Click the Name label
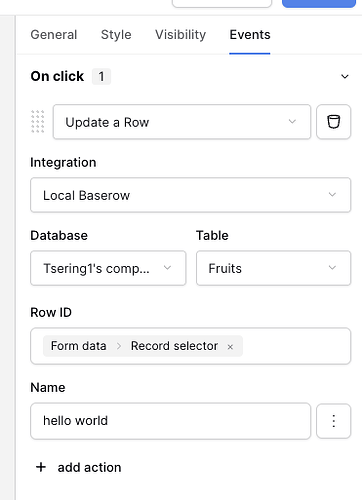Viewport: 362px width, 500px height. 48,387
